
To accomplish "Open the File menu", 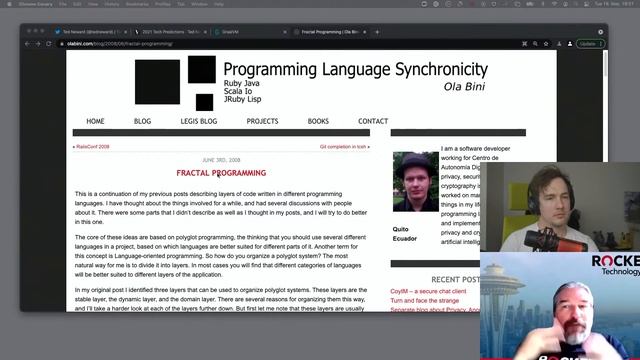I will pos(63,4).
